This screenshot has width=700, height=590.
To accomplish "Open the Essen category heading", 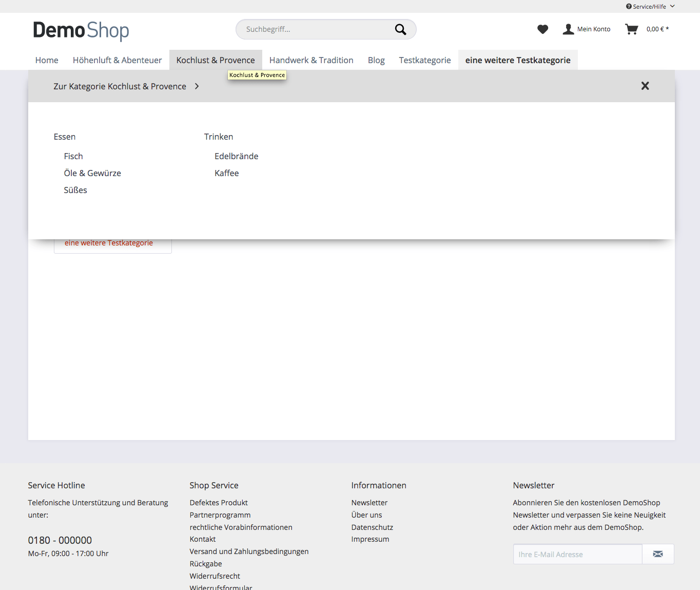I will 65,137.
